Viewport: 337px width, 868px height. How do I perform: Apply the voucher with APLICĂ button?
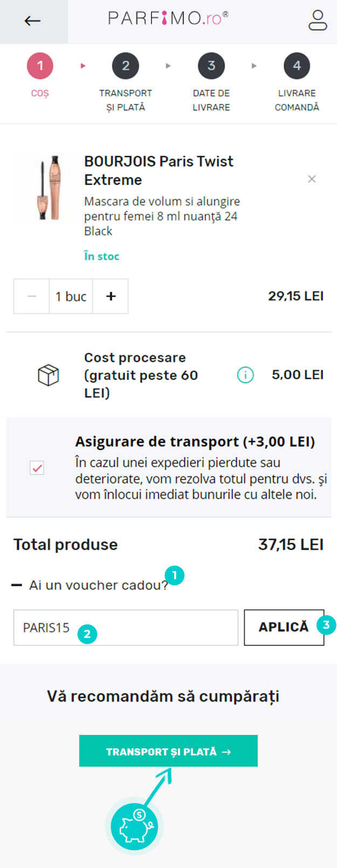[x=284, y=628]
